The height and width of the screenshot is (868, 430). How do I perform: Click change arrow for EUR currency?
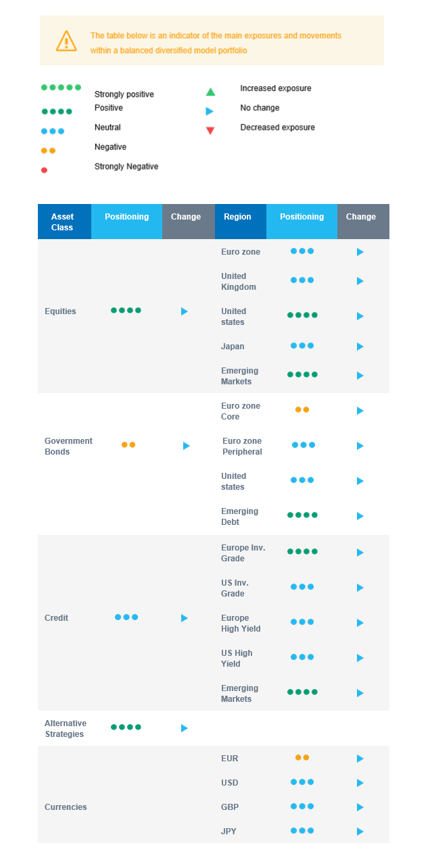point(360,759)
